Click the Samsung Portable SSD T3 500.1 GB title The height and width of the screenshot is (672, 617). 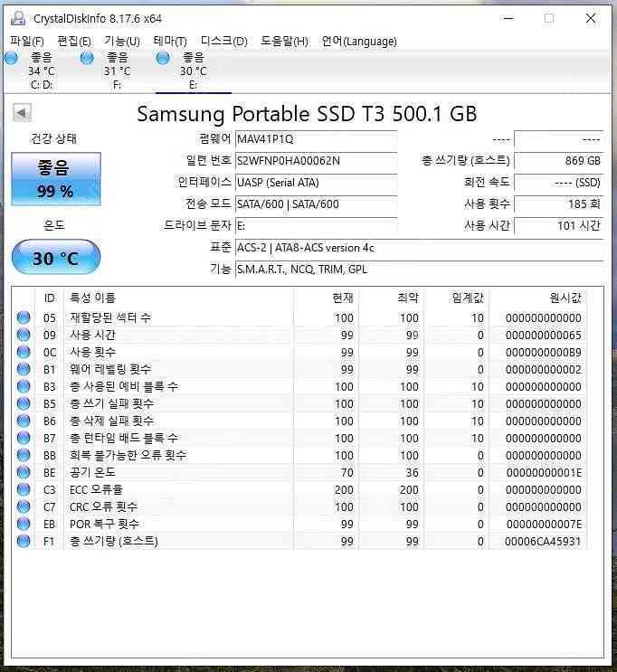tap(307, 114)
